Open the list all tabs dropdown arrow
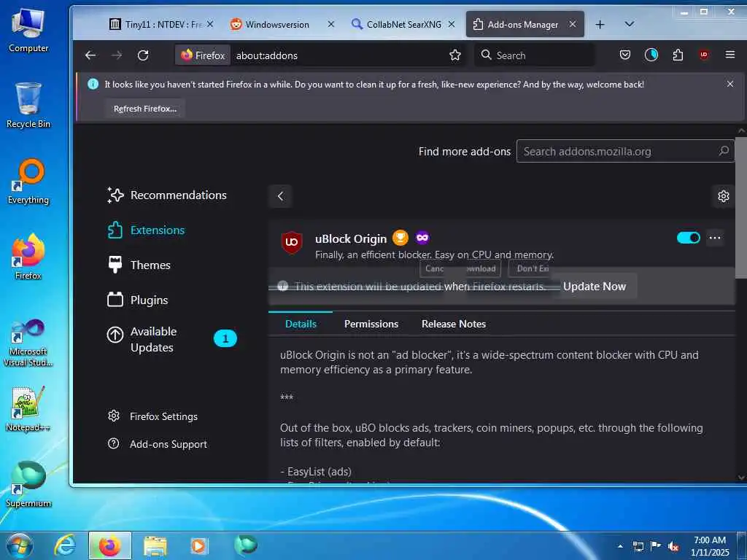Screen dimensions: 747x560 pos(630,24)
